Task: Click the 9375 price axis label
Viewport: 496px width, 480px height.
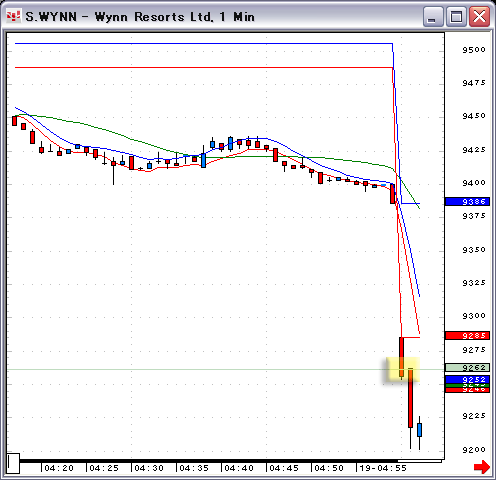Action: (474, 216)
